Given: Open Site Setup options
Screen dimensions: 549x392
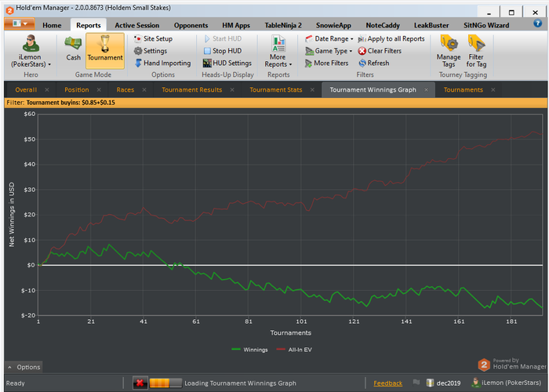Looking at the screenshot, I should [154, 39].
